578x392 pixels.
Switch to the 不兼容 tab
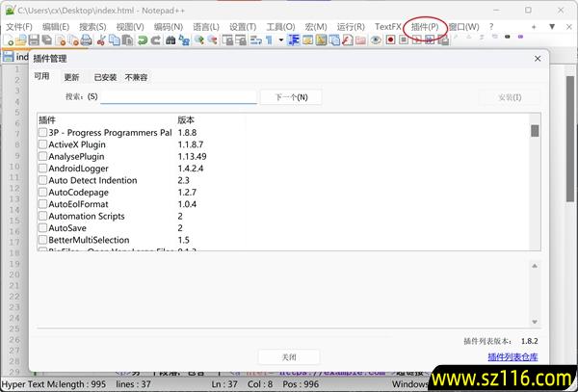[136, 77]
